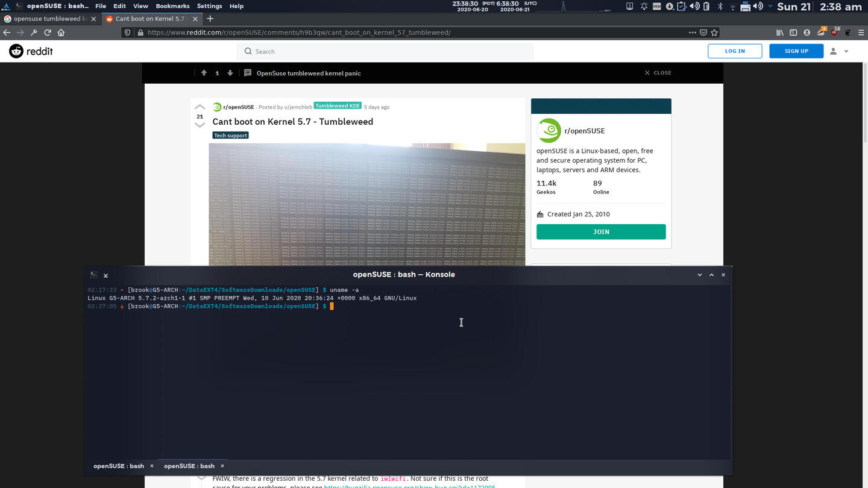Open the updates download tray icon
The image size is (868, 488).
[x=669, y=6]
